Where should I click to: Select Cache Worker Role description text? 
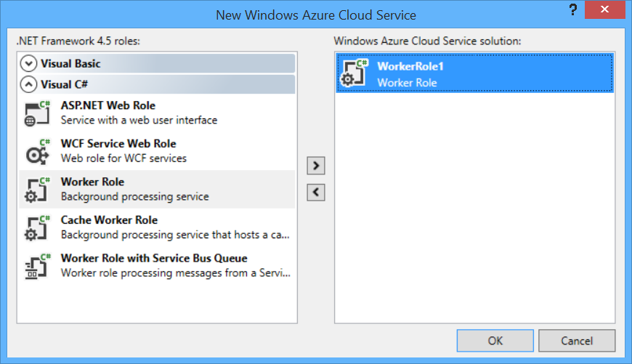(176, 235)
